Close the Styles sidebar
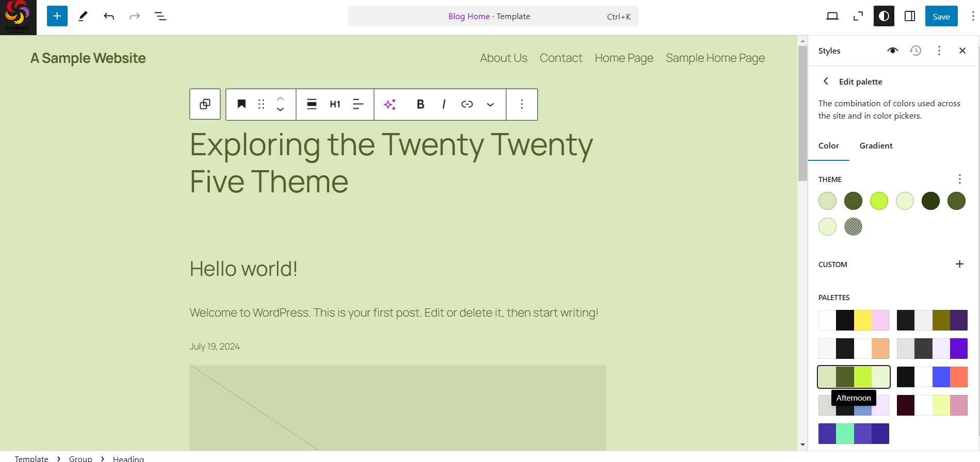Viewport: 980px width, 462px height. tap(962, 51)
